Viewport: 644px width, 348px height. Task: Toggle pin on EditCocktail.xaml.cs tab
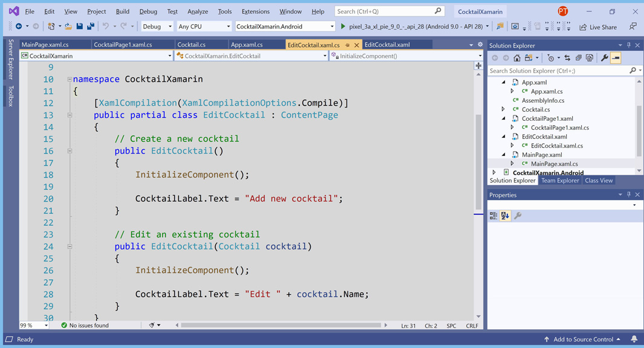coord(347,45)
